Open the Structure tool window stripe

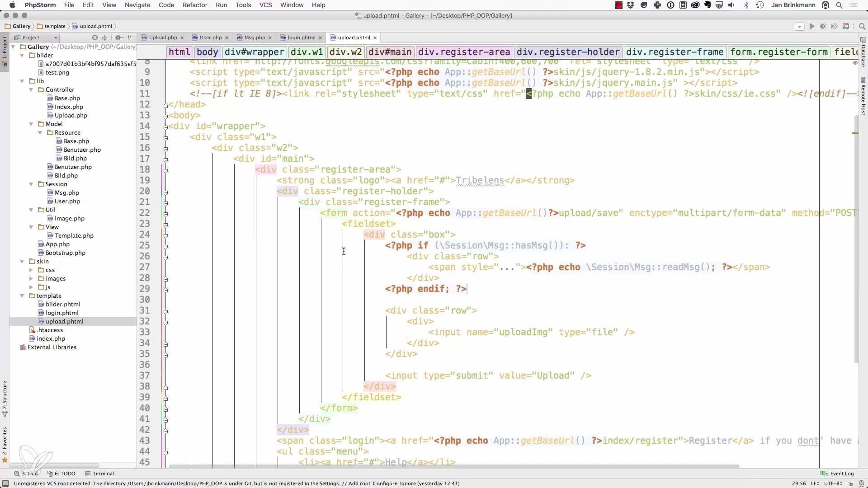coord(5,399)
